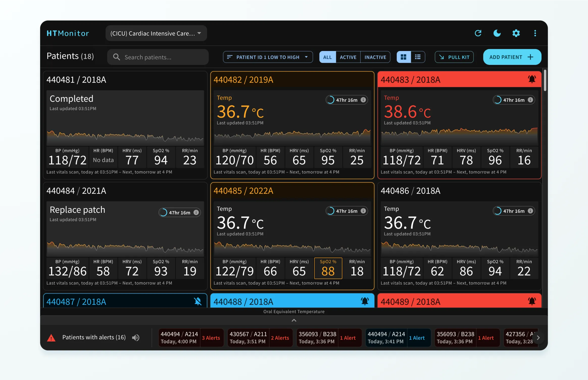Open alert chip 430567 / A211 with 2 Alerts
The height and width of the screenshot is (380, 588).
pyautogui.click(x=260, y=338)
